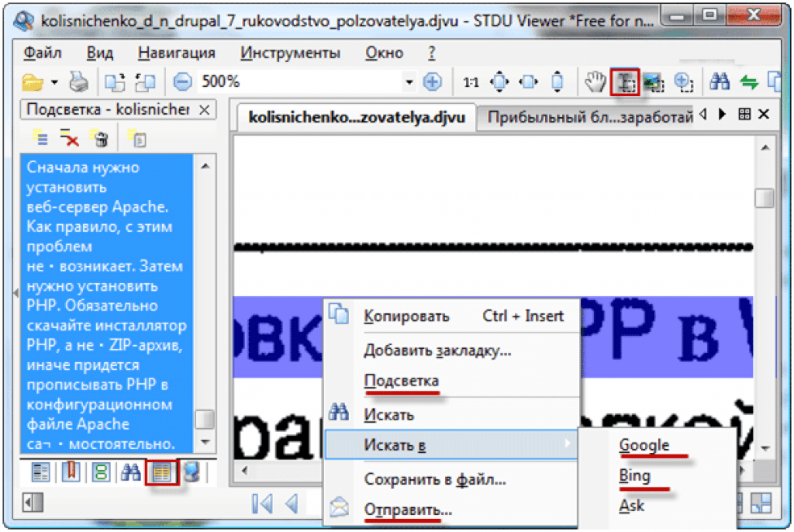Screen dimensions: 794x532
Task: Expand the open file dropdown arrow
Action: point(54,81)
